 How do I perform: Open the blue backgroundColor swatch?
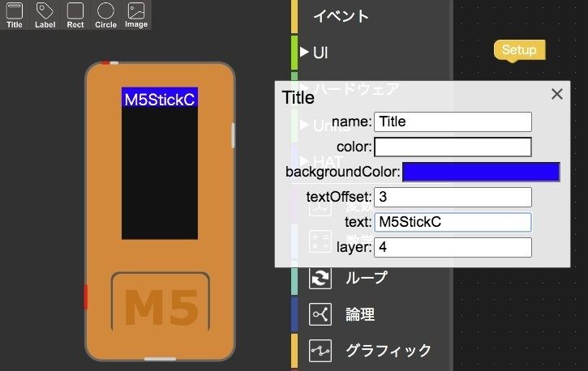[481, 172]
